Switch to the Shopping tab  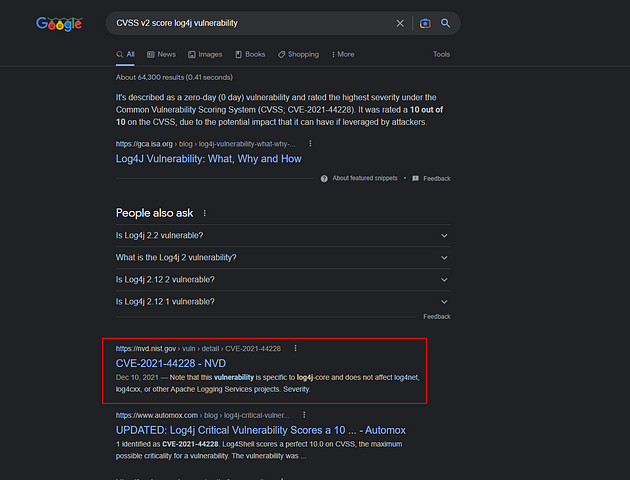[298, 54]
